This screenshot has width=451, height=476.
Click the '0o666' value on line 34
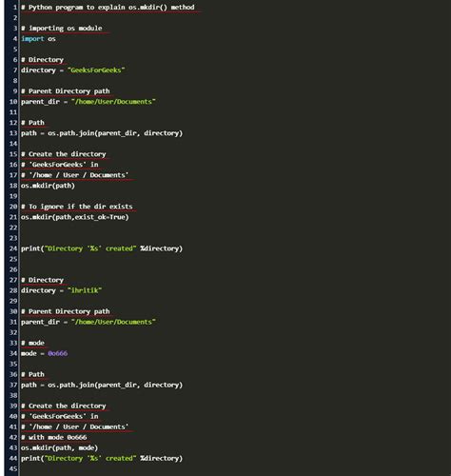click(x=58, y=353)
